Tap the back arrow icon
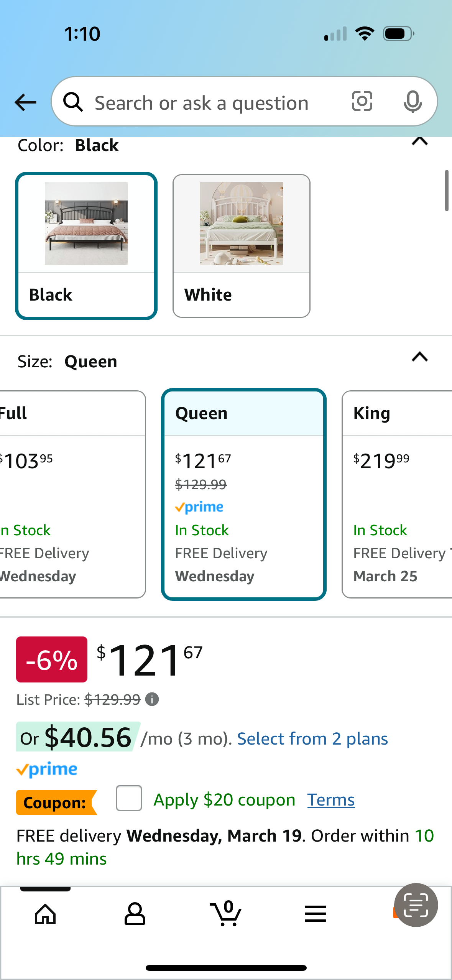The height and width of the screenshot is (980, 452). [25, 102]
